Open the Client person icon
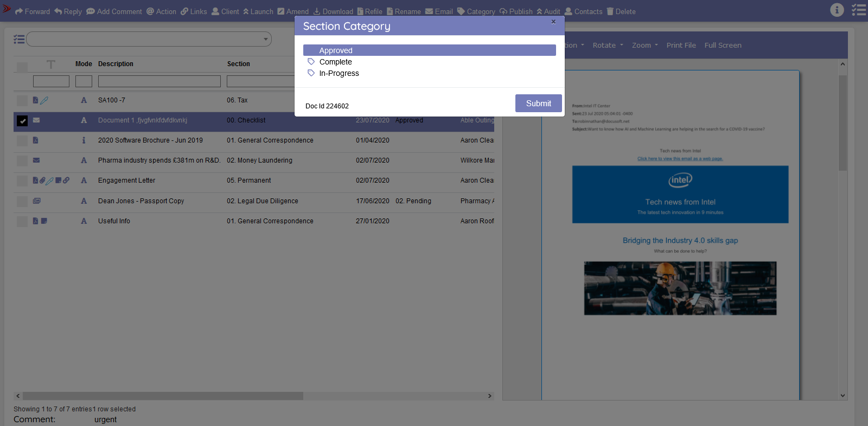The width and height of the screenshot is (868, 426). (215, 11)
